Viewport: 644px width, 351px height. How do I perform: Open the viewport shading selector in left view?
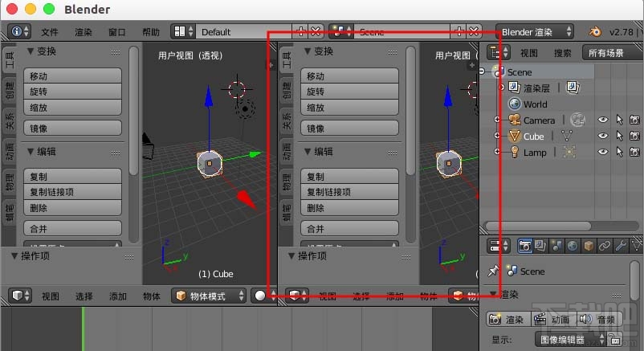(263, 296)
